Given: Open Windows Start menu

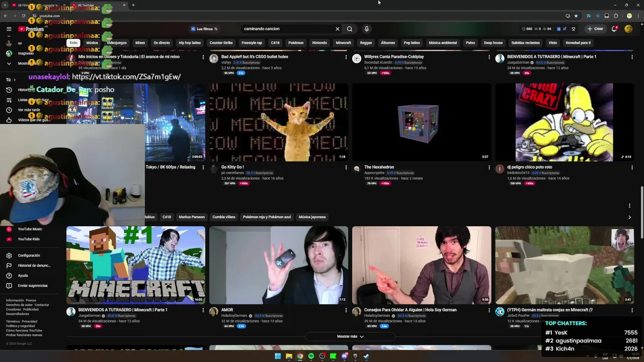Looking at the screenshot, I should pos(278,356).
